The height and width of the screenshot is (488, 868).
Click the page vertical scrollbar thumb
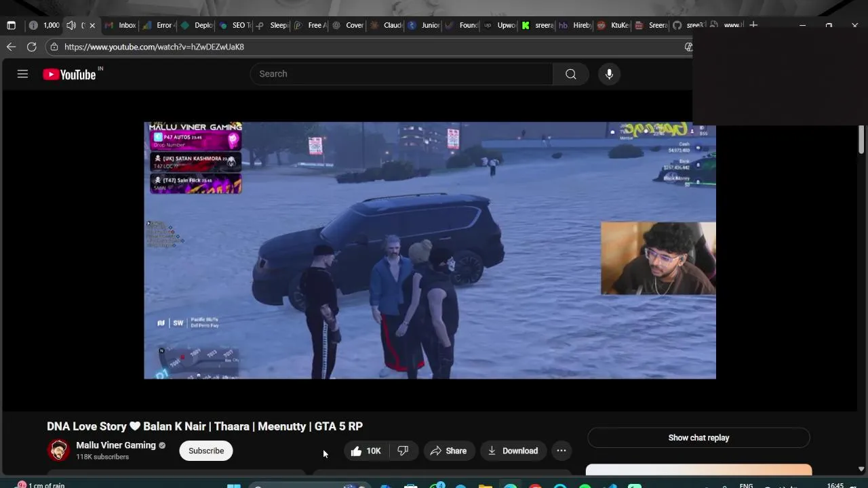coord(861,140)
